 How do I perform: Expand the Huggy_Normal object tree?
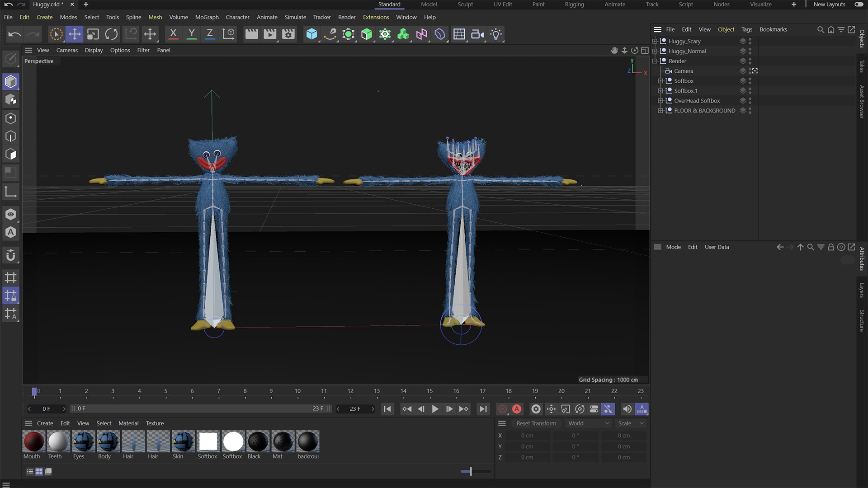point(655,51)
